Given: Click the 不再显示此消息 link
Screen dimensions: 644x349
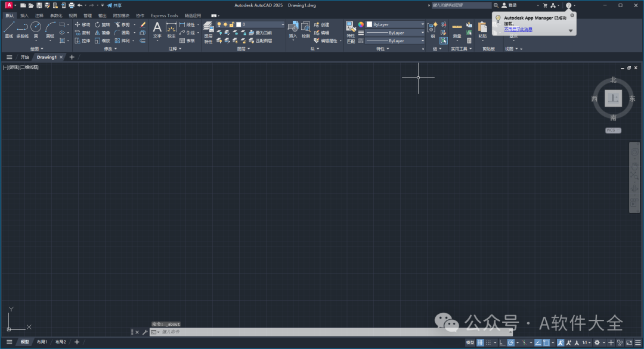Looking at the screenshot, I should point(518,29).
